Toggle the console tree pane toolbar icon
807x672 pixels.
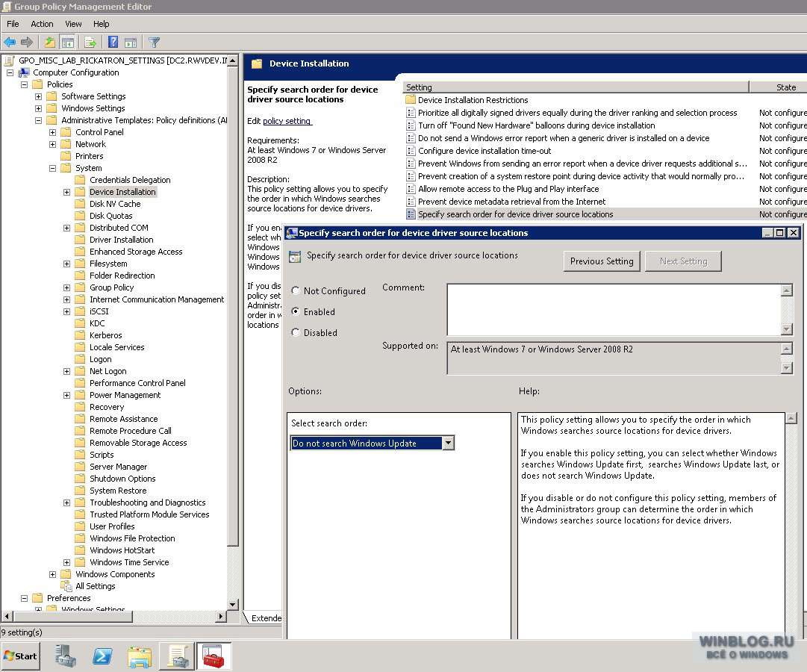click(67, 43)
